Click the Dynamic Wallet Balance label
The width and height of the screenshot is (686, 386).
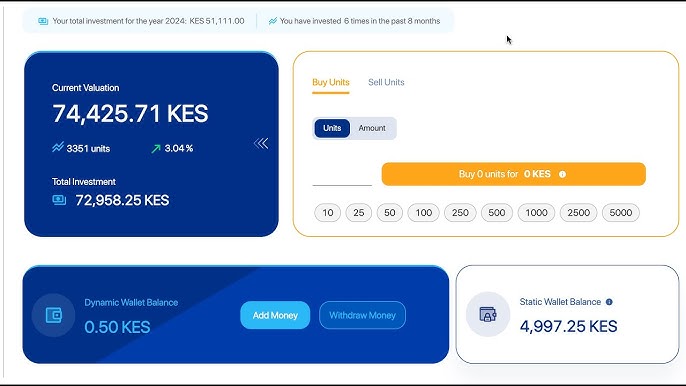point(131,302)
